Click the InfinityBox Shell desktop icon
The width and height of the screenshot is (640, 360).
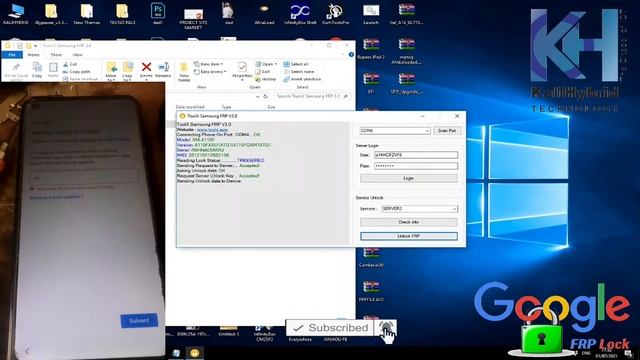pyautogui.click(x=300, y=14)
